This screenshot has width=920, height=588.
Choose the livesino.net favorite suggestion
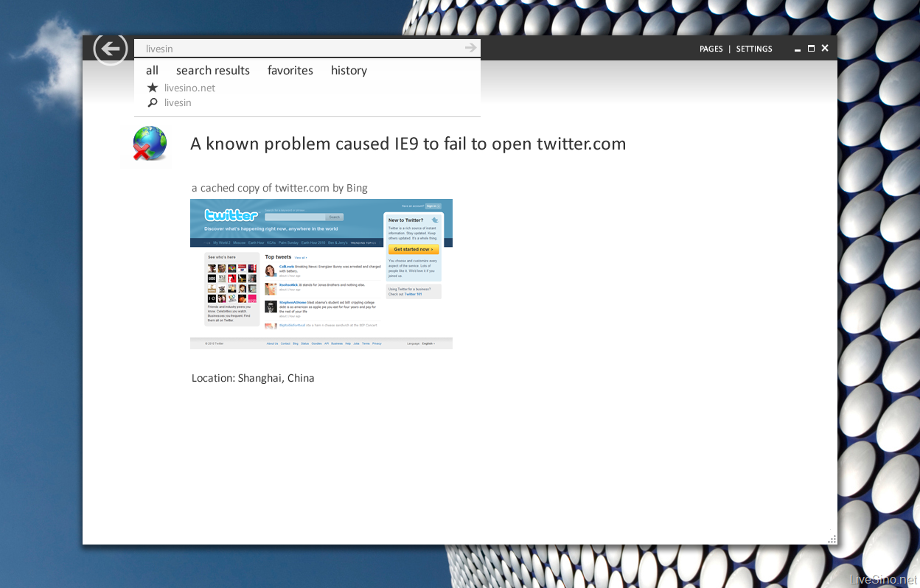point(189,88)
